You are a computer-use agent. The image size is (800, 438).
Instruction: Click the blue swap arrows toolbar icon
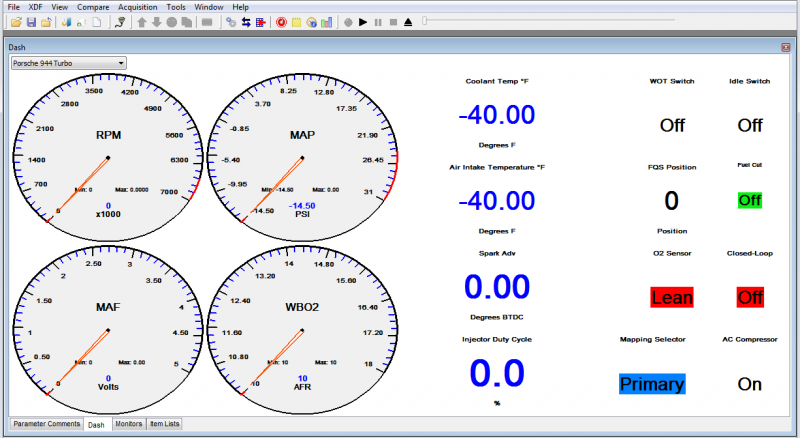[247, 21]
